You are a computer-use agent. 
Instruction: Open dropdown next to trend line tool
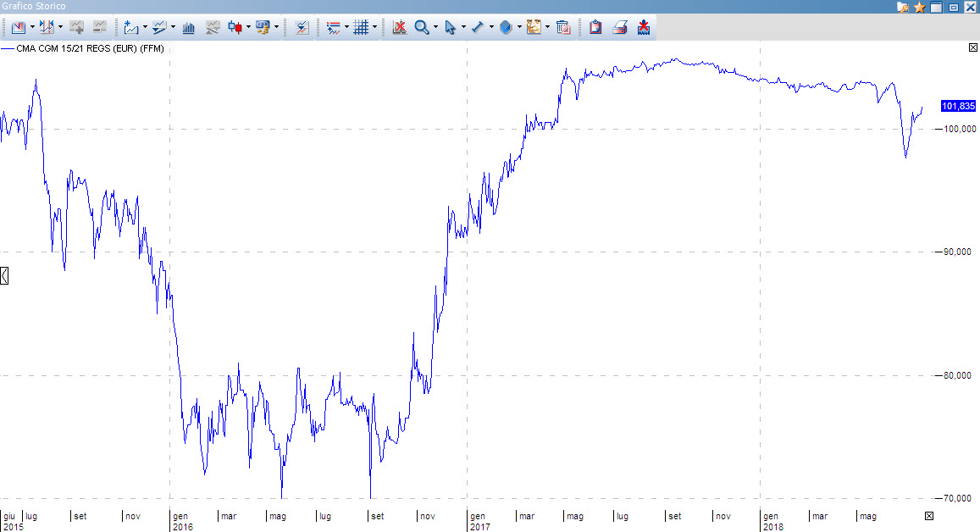click(491, 27)
